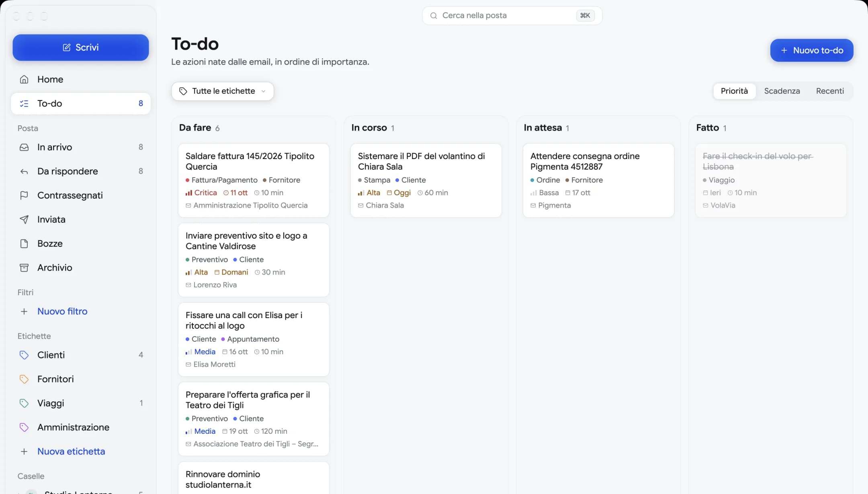This screenshot has height=494, width=868.
Task: Click the In attesa column header
Action: pyautogui.click(x=542, y=128)
